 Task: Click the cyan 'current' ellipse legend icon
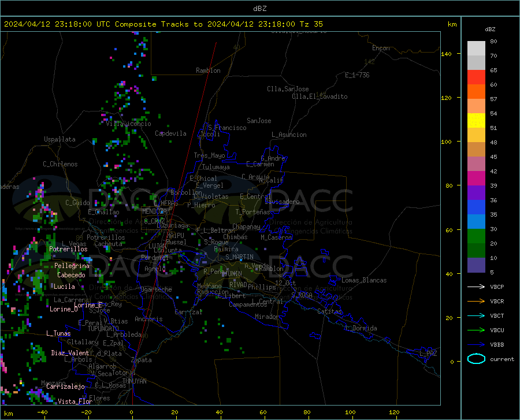[476, 359]
